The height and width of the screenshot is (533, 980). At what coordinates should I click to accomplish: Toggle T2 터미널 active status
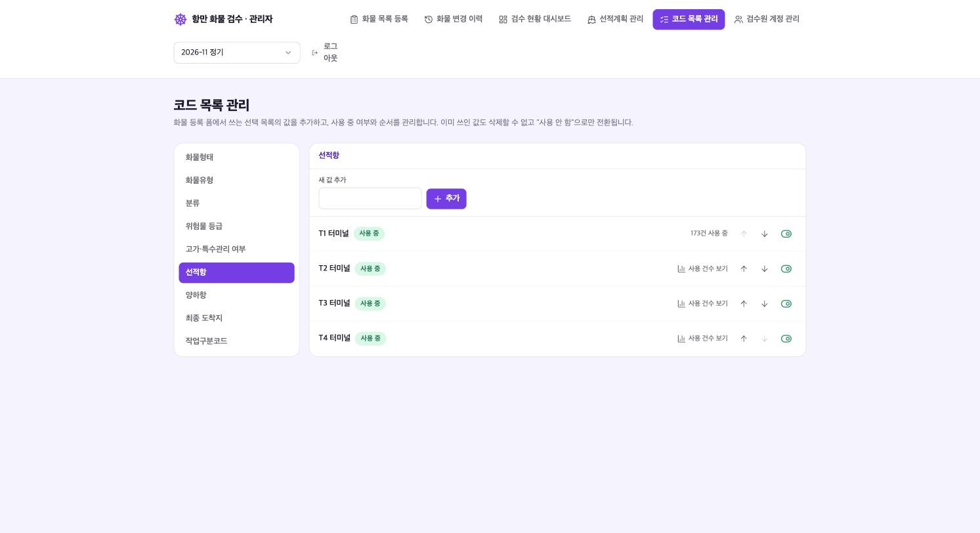786,269
